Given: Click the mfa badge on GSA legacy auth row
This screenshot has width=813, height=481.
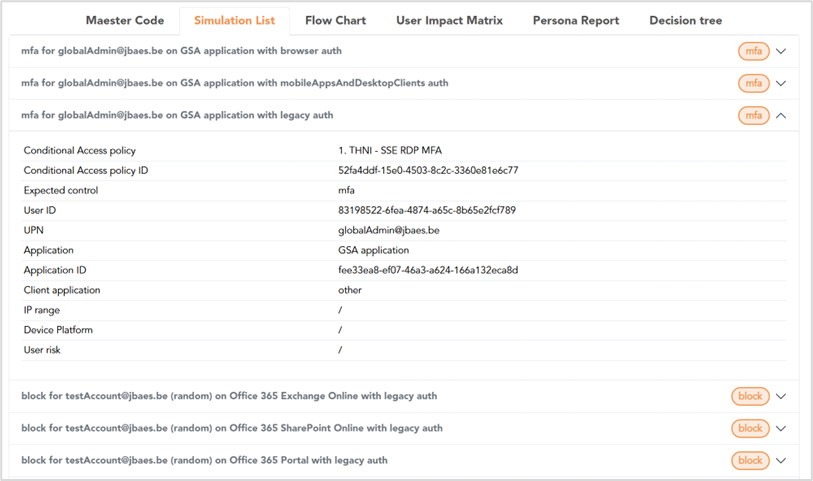Looking at the screenshot, I should 753,116.
